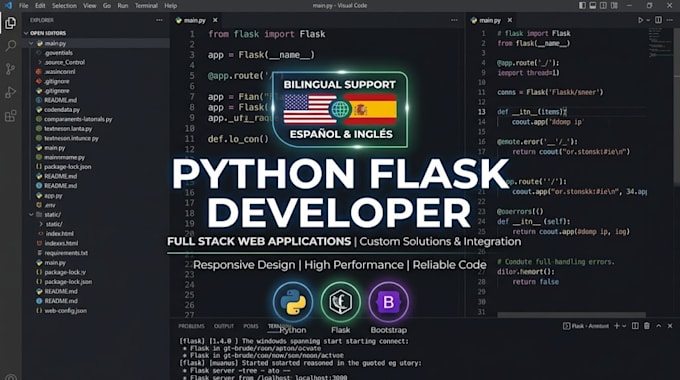The height and width of the screenshot is (380, 680).
Task: Open more actions for the left editor group
Action: pos(454,20)
